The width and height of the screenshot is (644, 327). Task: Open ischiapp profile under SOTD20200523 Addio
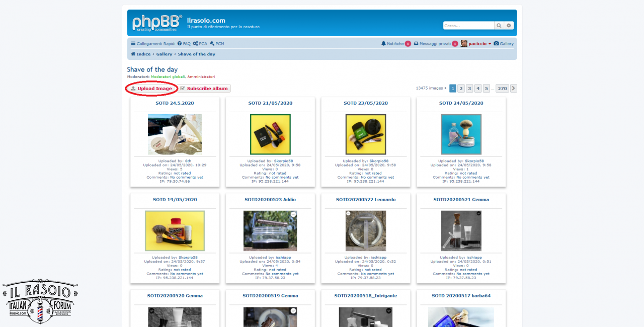283,258
